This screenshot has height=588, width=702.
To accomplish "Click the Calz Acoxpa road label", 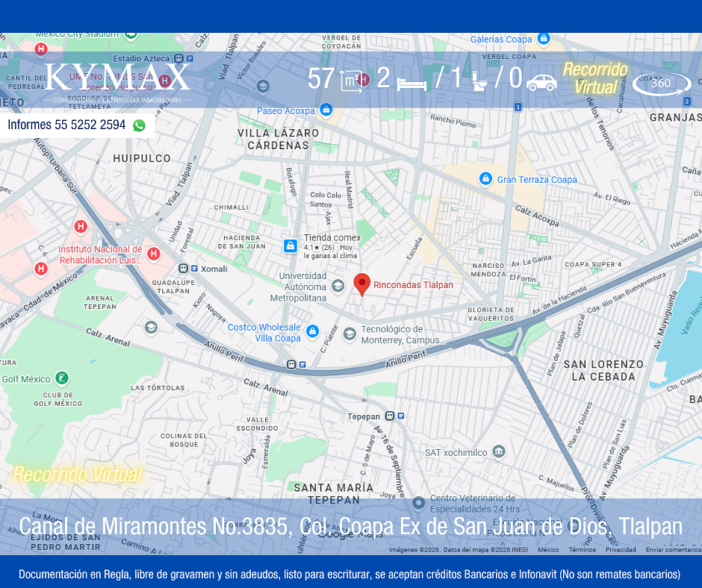I will 537,216.
